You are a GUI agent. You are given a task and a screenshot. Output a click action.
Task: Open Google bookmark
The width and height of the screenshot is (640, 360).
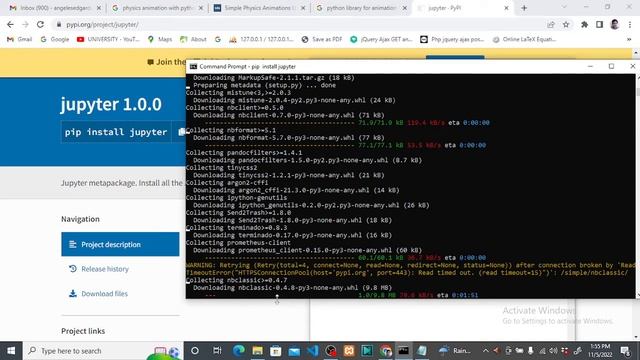point(55,39)
